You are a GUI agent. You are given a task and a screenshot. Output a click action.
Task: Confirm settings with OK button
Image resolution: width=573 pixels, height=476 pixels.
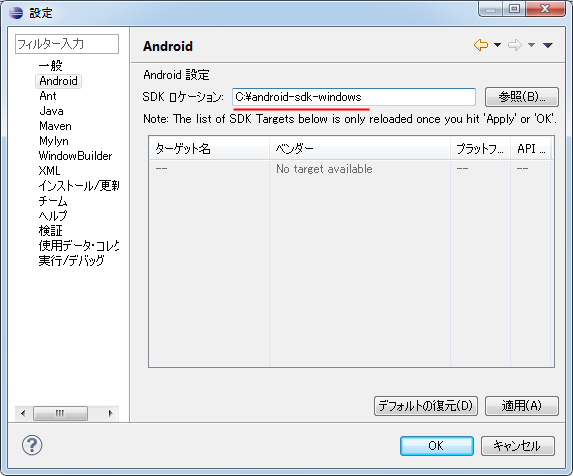click(437, 446)
